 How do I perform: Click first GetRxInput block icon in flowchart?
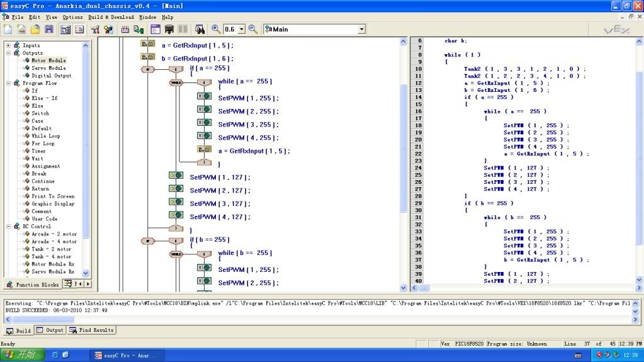(x=147, y=43)
